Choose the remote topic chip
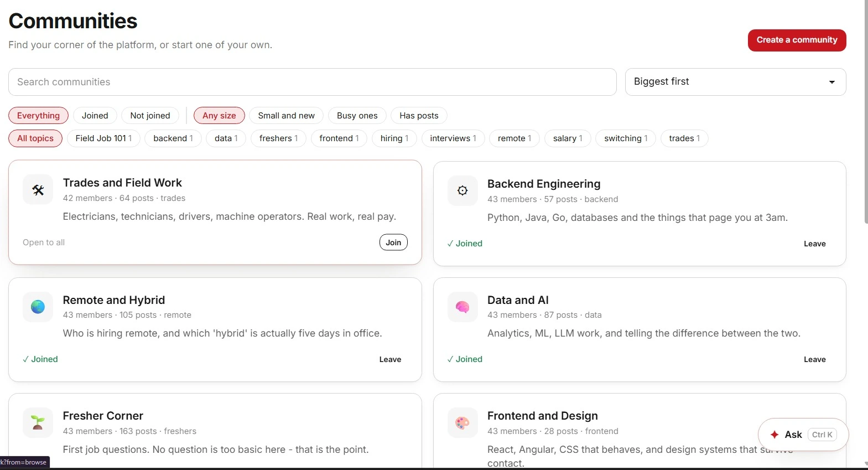The height and width of the screenshot is (470, 868). coord(514,138)
